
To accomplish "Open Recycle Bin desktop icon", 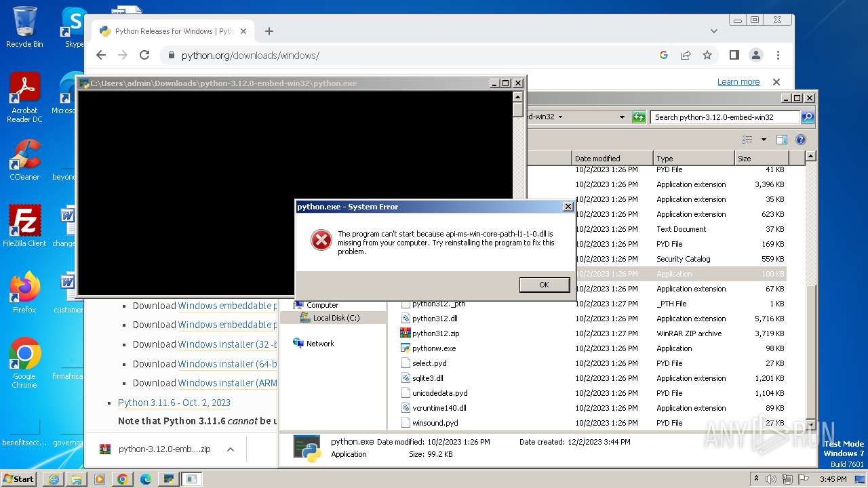I will pos(24,27).
